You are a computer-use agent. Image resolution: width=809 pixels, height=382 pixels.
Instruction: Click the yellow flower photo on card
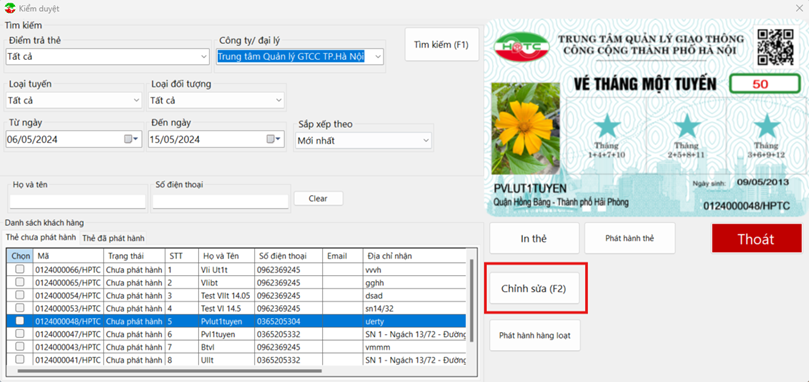525,129
